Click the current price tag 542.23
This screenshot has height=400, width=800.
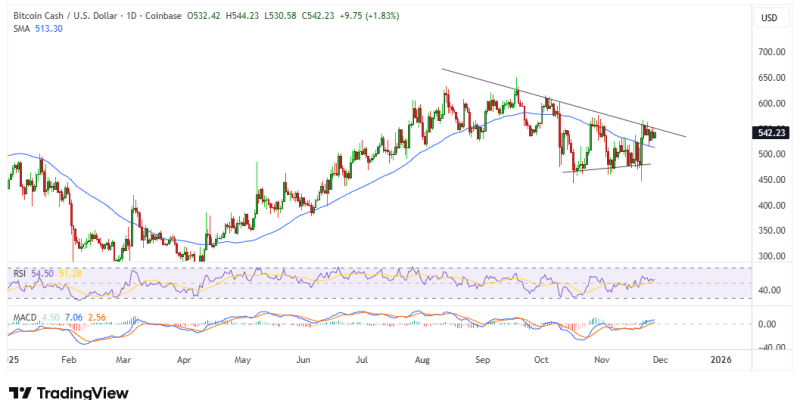770,132
